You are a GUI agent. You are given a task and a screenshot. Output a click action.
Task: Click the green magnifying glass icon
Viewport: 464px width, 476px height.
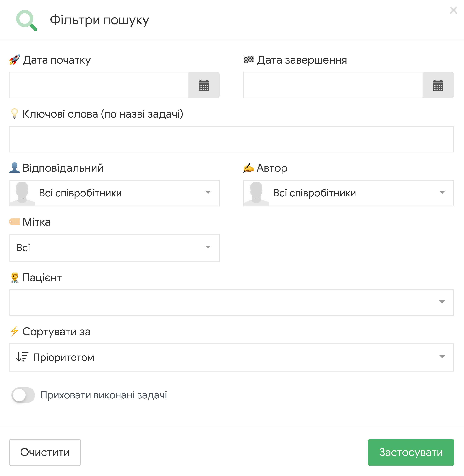(x=26, y=20)
